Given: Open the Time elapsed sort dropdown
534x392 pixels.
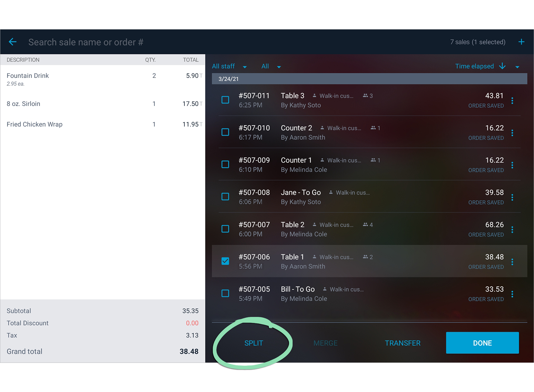Looking at the screenshot, I should pos(517,67).
